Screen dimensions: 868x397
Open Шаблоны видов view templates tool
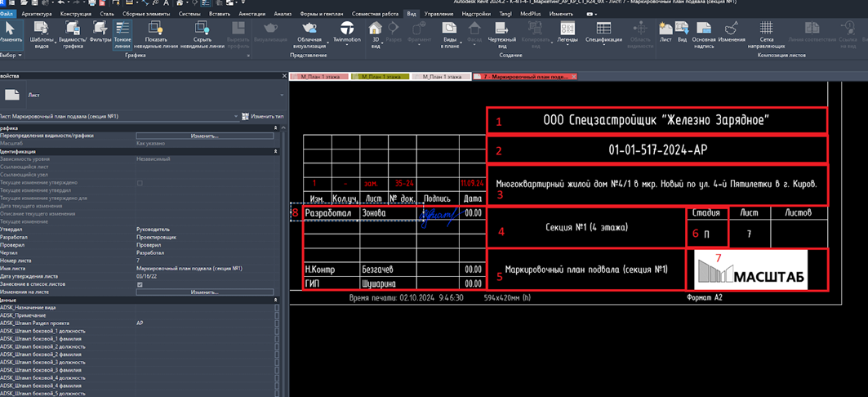point(42,35)
